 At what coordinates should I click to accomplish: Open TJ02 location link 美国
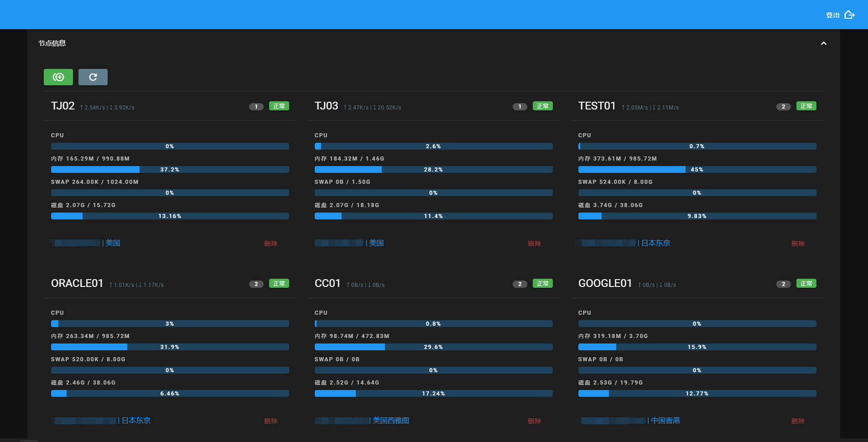(113, 243)
